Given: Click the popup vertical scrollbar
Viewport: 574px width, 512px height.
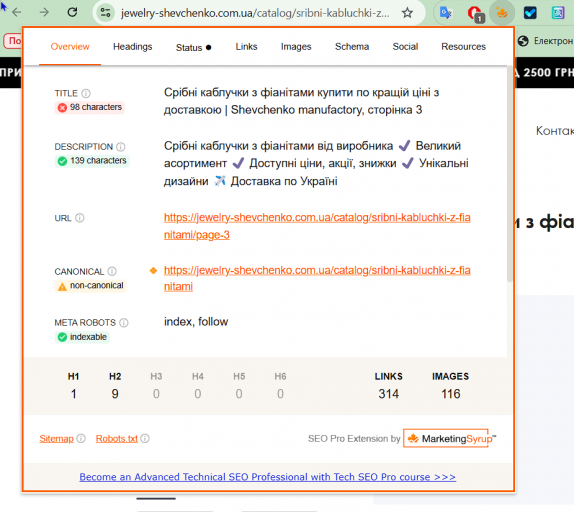Looking at the screenshot, I should pos(510,174).
